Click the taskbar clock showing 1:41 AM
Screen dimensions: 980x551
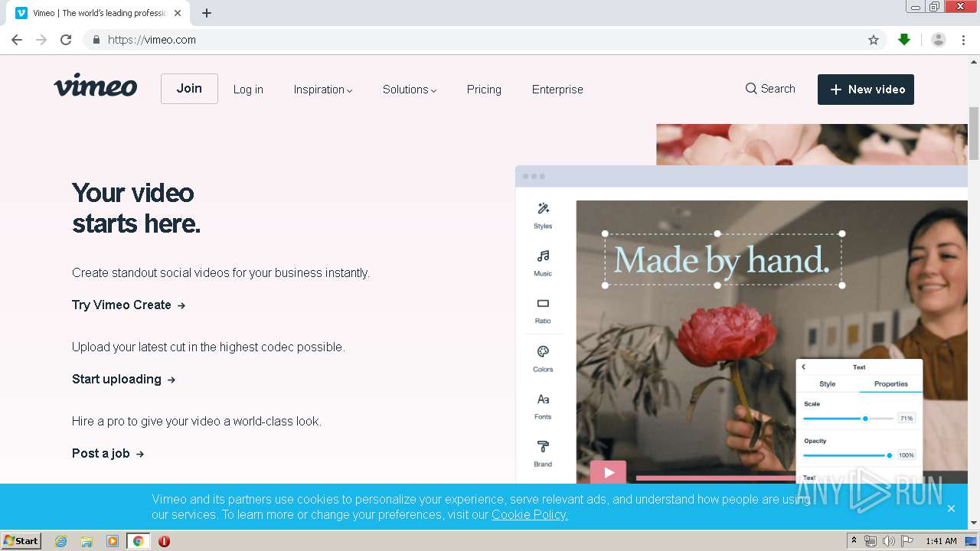(941, 541)
